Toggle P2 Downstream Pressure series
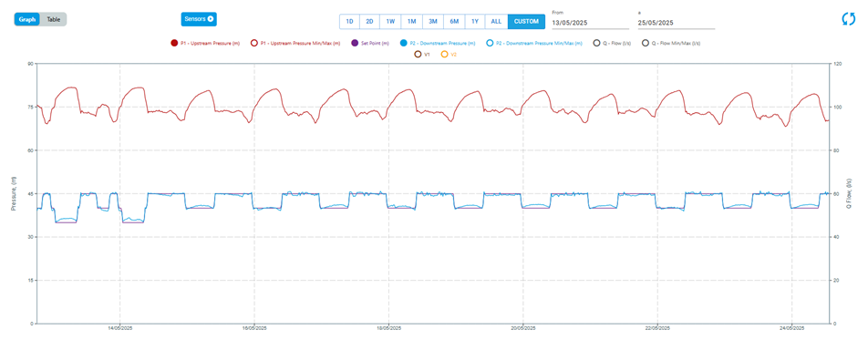This screenshot has height=340, width=868. [438, 43]
